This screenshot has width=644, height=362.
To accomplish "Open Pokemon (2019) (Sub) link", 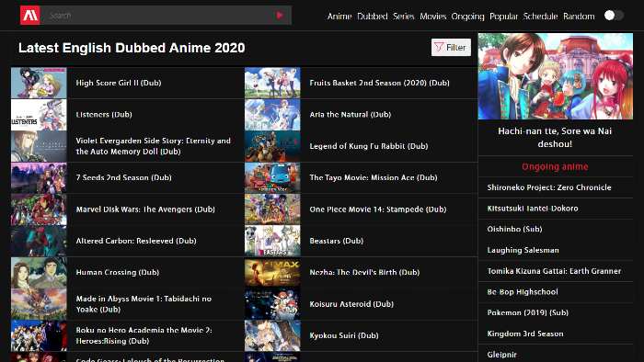I will (528, 312).
